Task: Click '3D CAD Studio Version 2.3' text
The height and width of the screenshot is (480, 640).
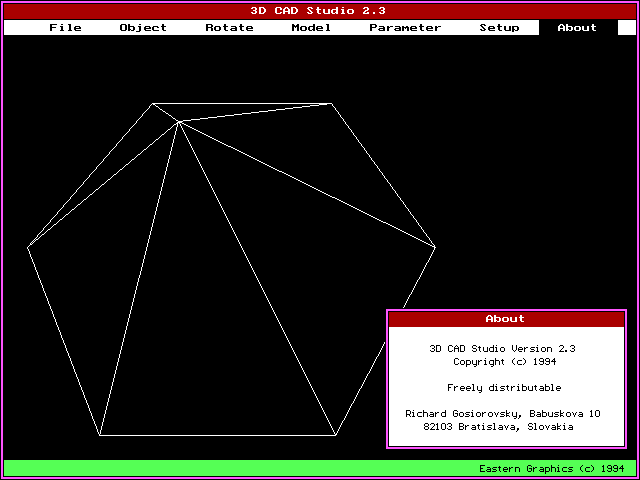Action: [502, 349]
